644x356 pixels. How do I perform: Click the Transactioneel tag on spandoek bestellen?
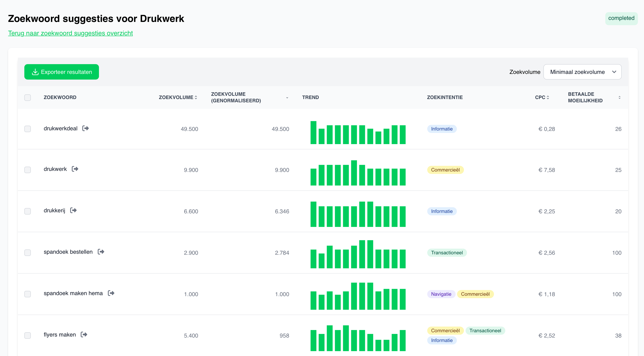447,253
